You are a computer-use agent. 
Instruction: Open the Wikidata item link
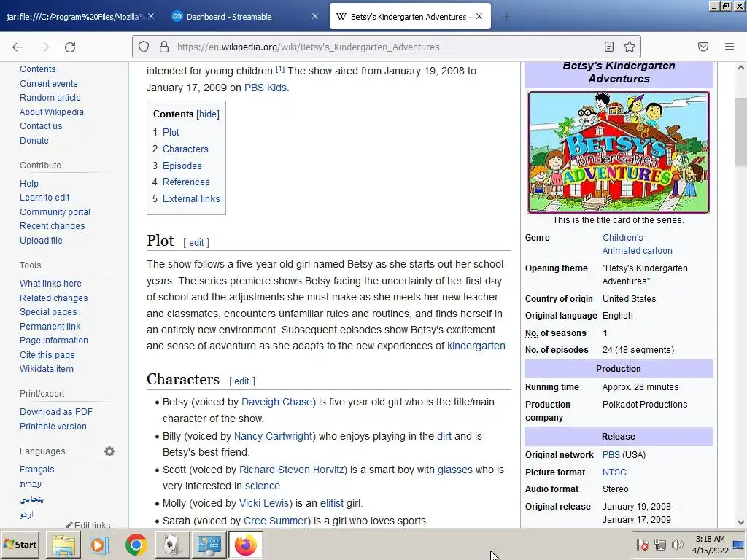[47, 368]
